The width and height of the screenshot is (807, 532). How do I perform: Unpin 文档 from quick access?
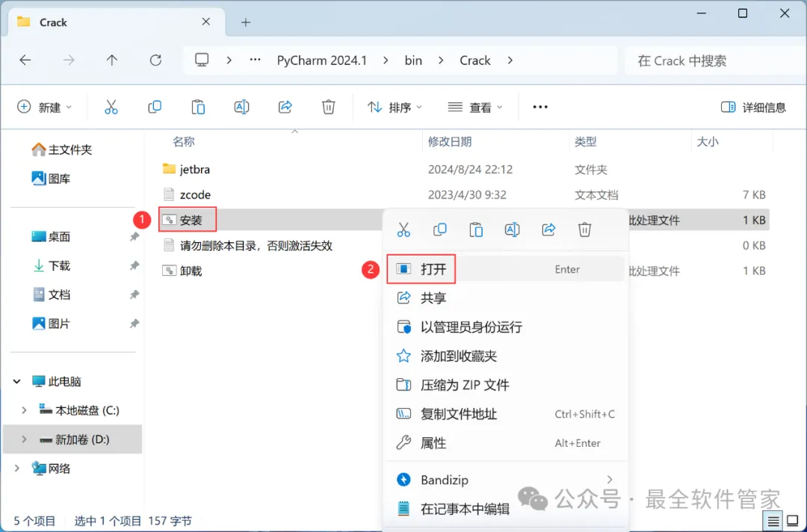[134, 294]
